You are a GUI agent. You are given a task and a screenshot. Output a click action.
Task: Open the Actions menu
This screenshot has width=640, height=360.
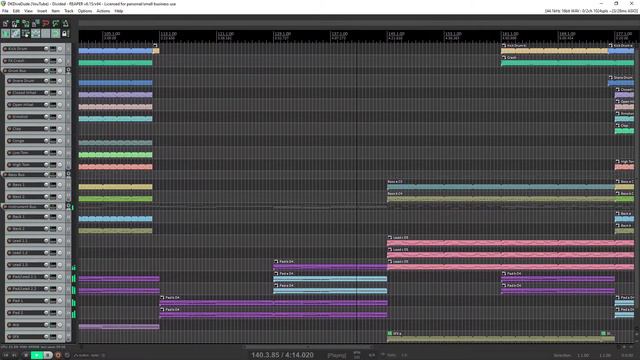click(x=103, y=11)
